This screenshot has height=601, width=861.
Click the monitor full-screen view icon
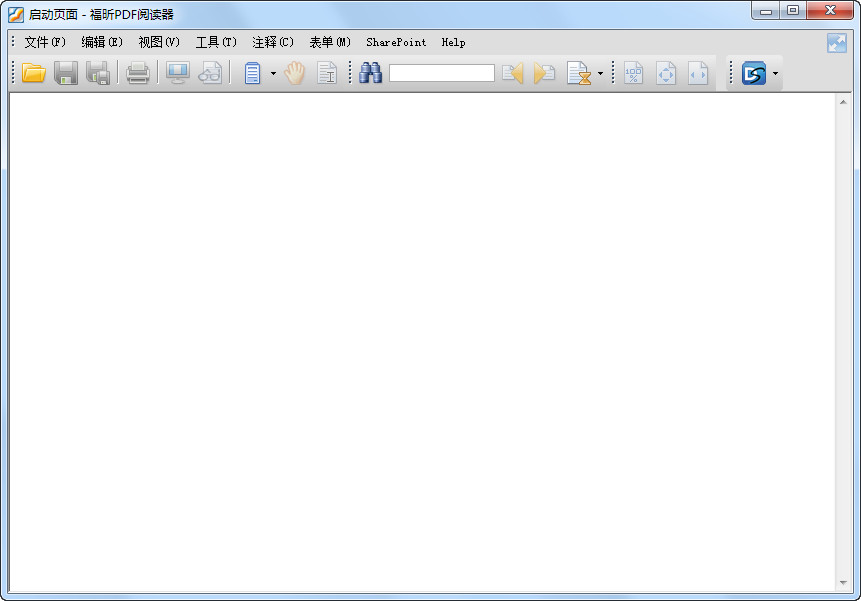point(177,73)
